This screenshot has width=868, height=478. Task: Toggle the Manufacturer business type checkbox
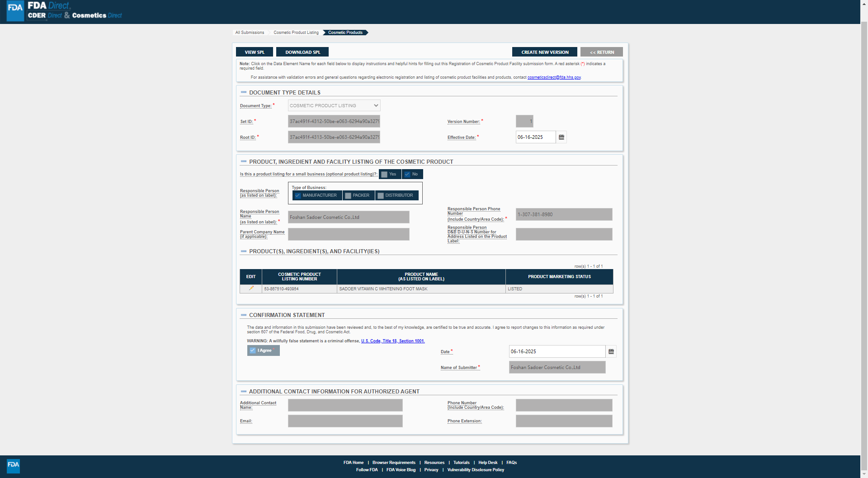point(298,195)
